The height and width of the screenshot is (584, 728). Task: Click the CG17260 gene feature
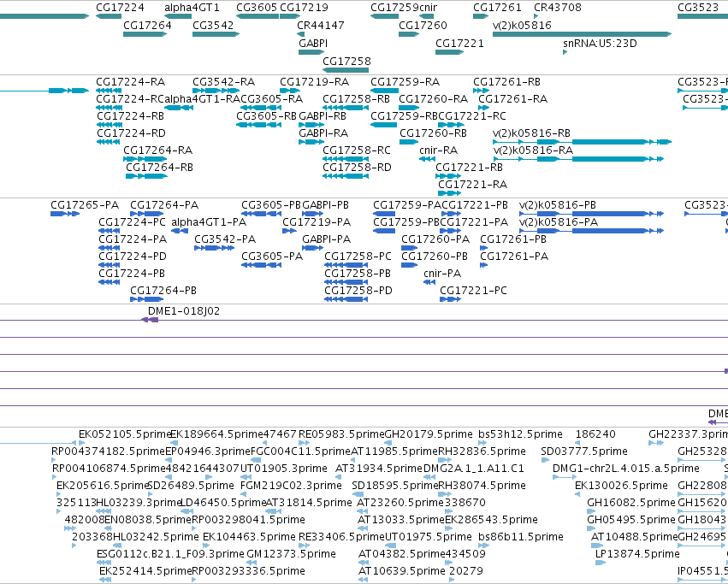pos(409,34)
